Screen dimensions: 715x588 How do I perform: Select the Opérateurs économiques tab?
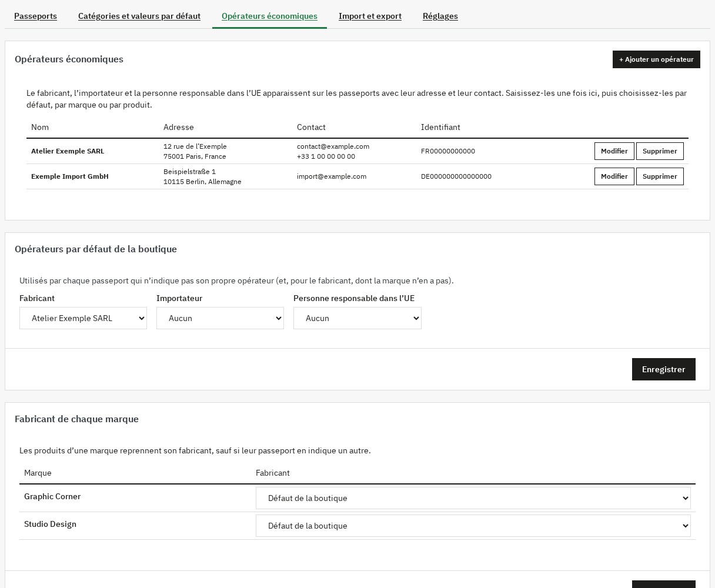pos(269,16)
